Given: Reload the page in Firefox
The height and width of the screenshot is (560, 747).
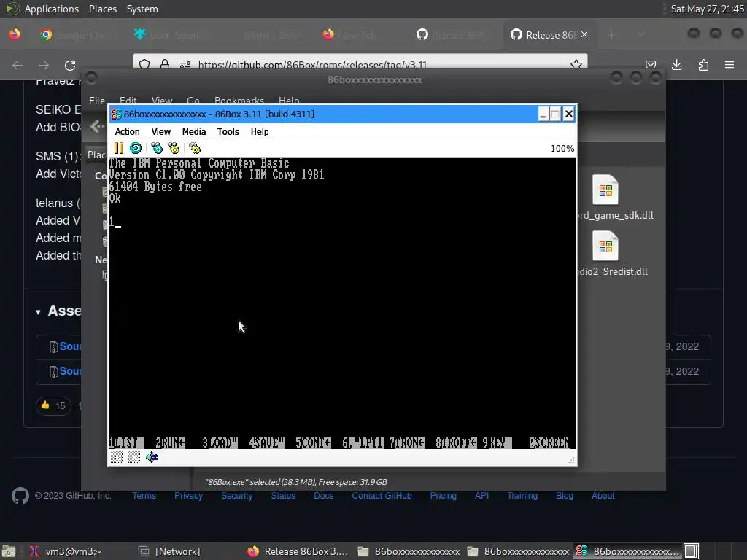Looking at the screenshot, I should click(x=70, y=65).
